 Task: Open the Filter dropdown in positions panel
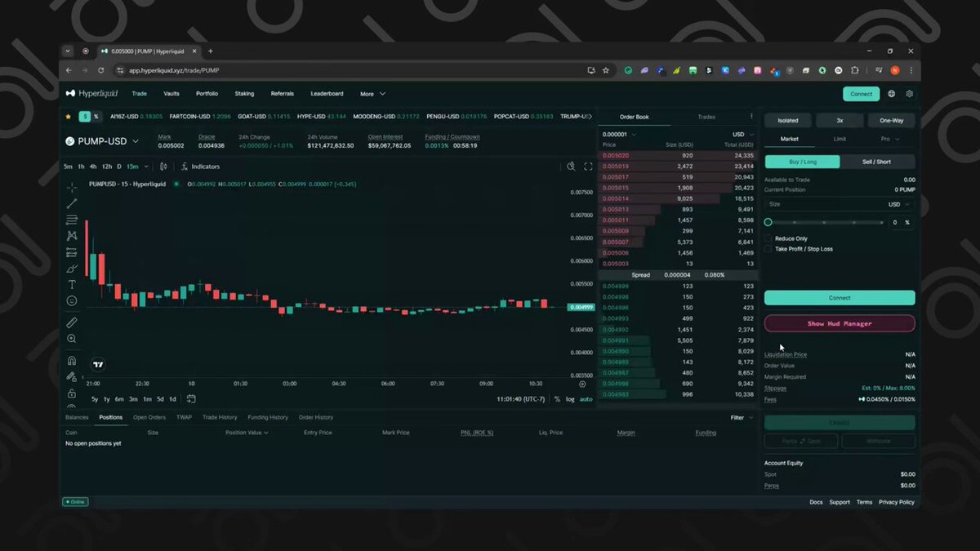click(741, 417)
